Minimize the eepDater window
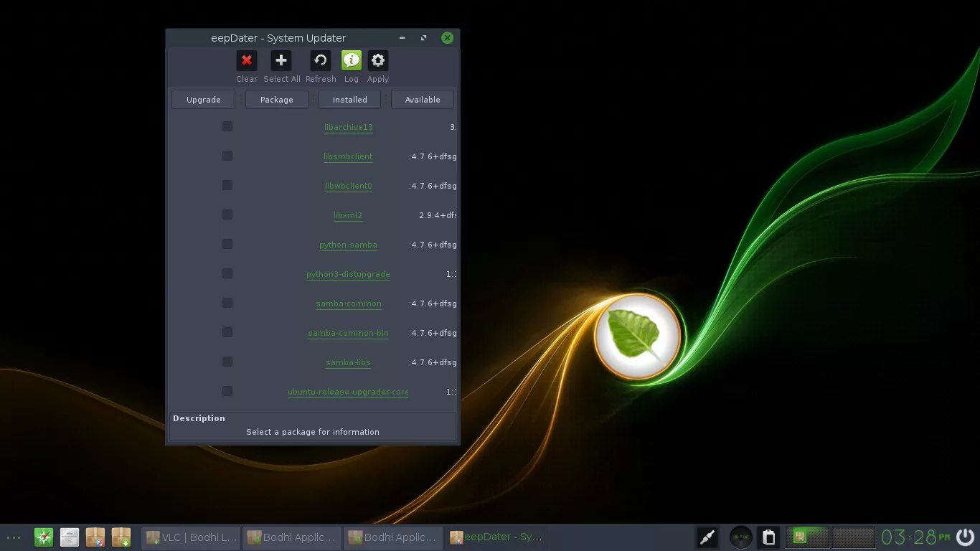Screen dimensions: 980x551 [x=402, y=38]
